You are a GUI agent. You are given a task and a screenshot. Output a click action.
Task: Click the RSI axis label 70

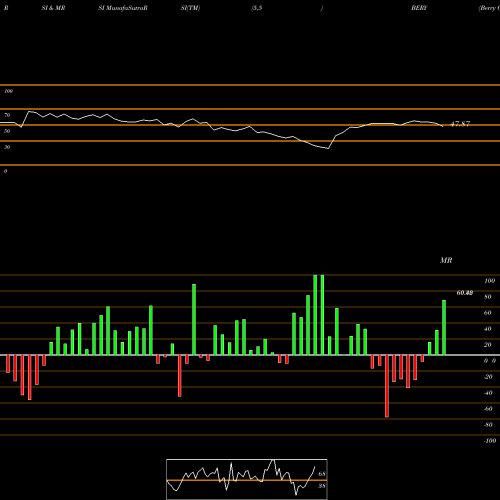7,115
